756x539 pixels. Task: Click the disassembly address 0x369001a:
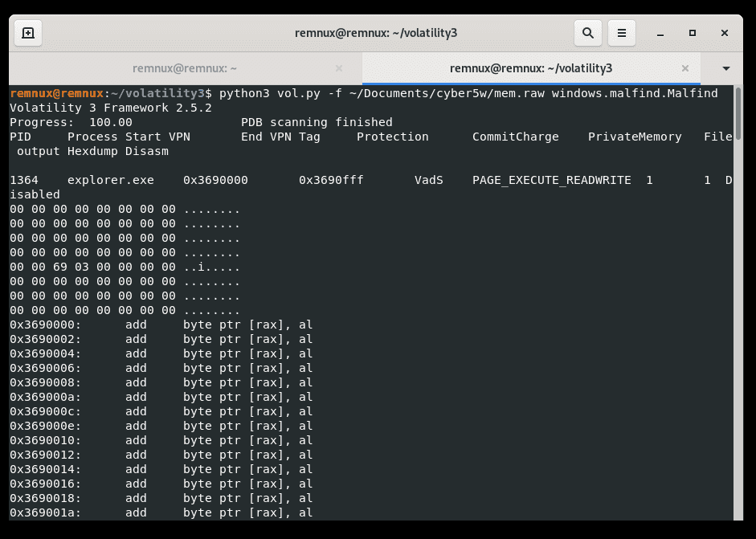pos(46,512)
